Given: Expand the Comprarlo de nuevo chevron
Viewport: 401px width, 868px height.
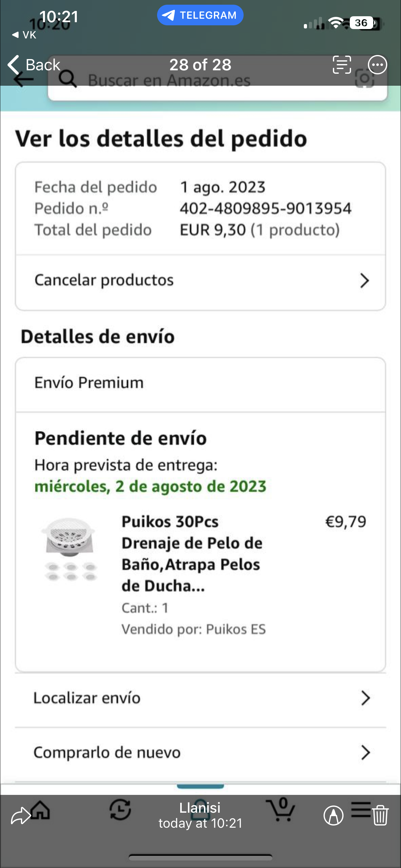Looking at the screenshot, I should [x=365, y=752].
